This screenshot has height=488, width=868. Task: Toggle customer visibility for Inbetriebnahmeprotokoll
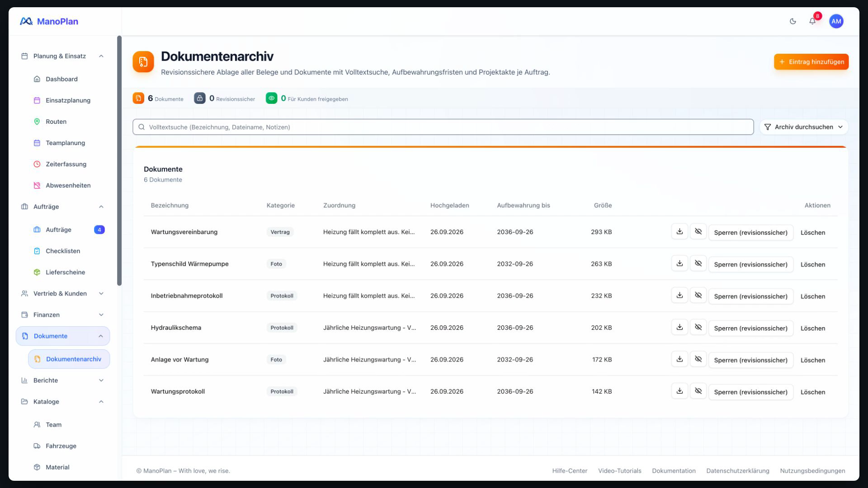(698, 296)
